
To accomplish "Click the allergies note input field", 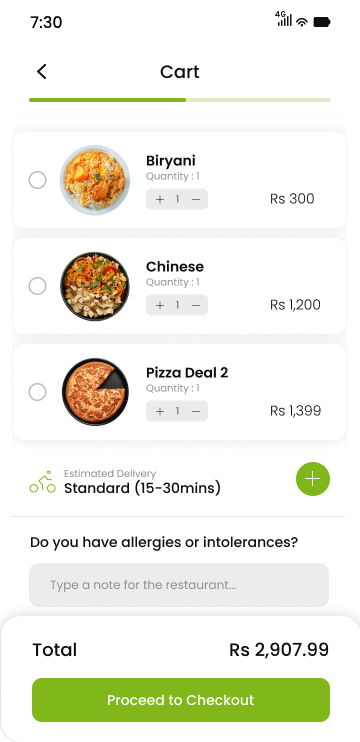I will point(179,585).
